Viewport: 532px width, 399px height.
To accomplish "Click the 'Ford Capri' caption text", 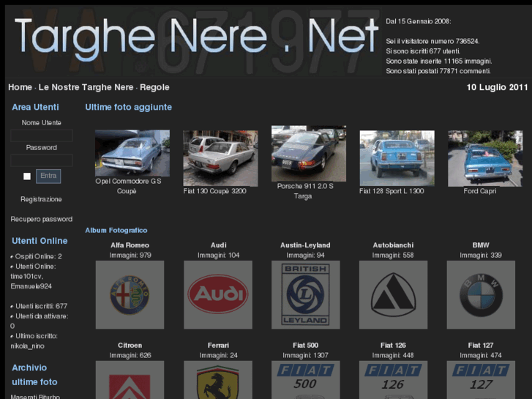I will pos(480,191).
